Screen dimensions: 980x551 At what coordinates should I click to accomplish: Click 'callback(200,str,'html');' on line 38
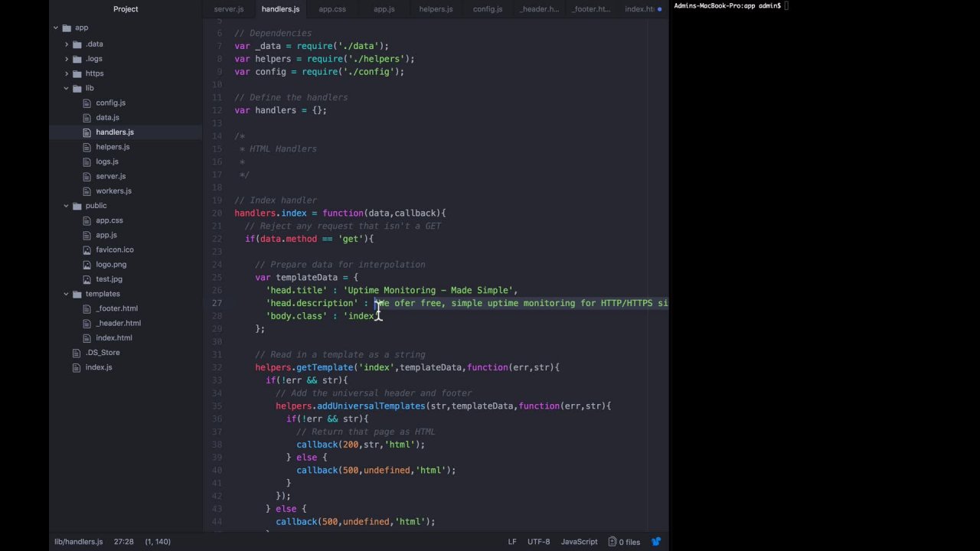click(x=361, y=445)
